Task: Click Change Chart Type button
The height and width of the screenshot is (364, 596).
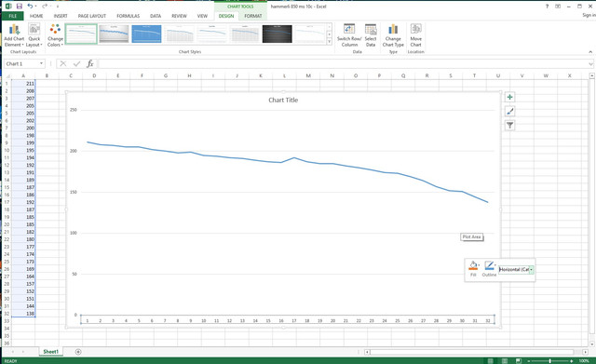Action: point(393,35)
